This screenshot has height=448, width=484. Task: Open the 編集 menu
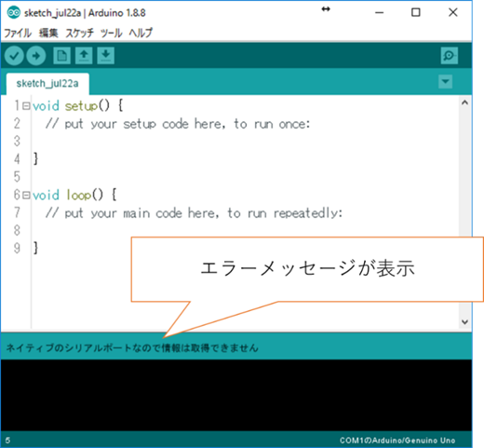[48, 33]
